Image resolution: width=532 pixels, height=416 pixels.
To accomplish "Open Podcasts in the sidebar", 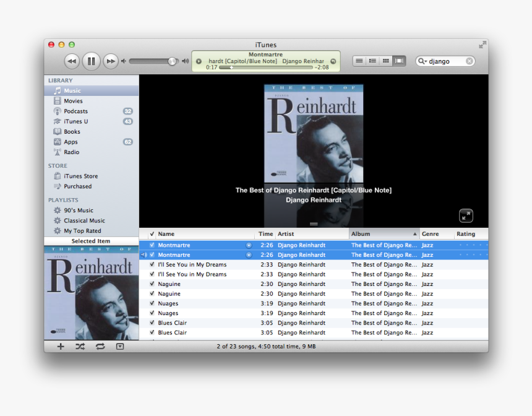I will [x=92, y=111].
